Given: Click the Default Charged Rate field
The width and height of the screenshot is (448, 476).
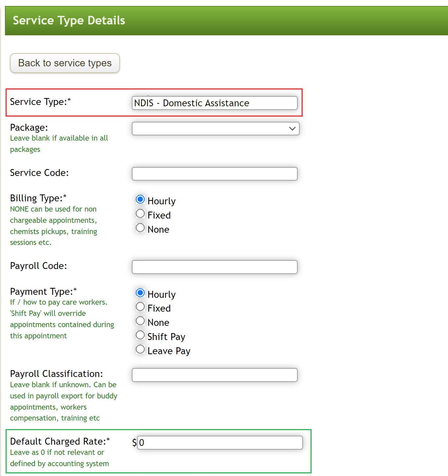Looking at the screenshot, I should tap(220, 443).
